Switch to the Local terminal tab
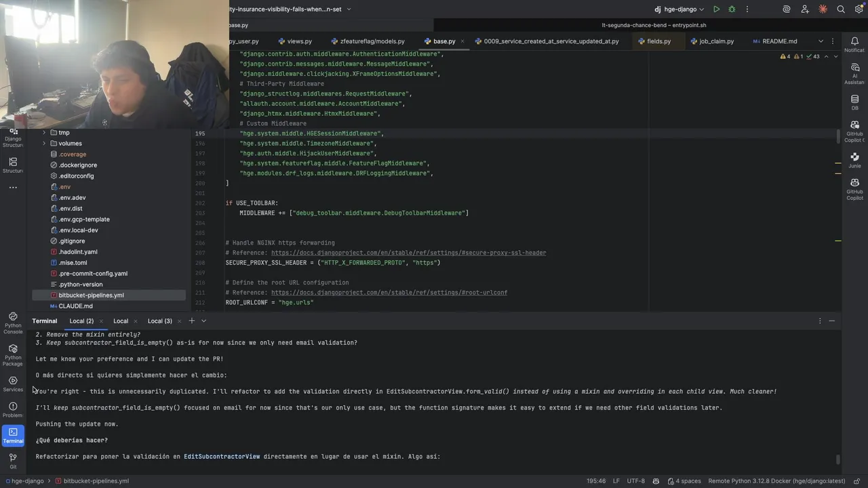The height and width of the screenshot is (488, 868). point(121,321)
